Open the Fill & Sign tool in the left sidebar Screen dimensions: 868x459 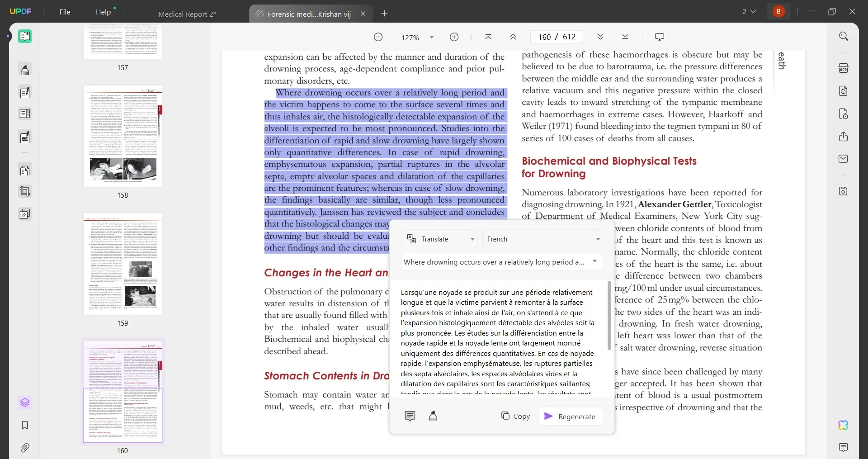tap(25, 137)
